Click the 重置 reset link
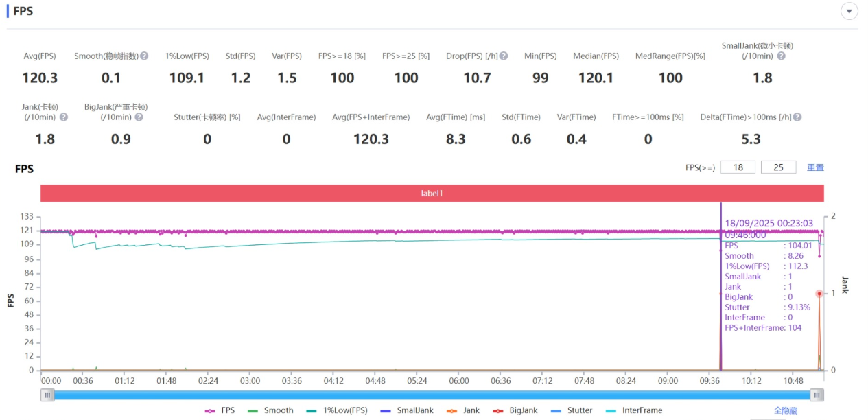This screenshot has width=868, height=420. pos(815,167)
